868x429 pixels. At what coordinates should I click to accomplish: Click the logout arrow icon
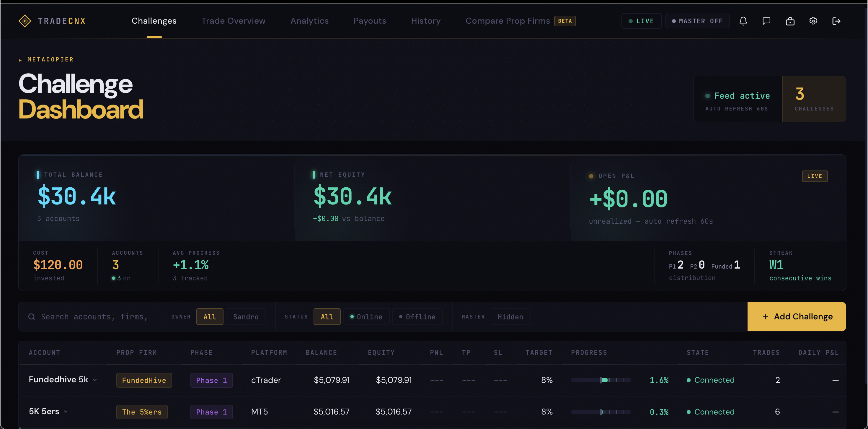tap(836, 21)
